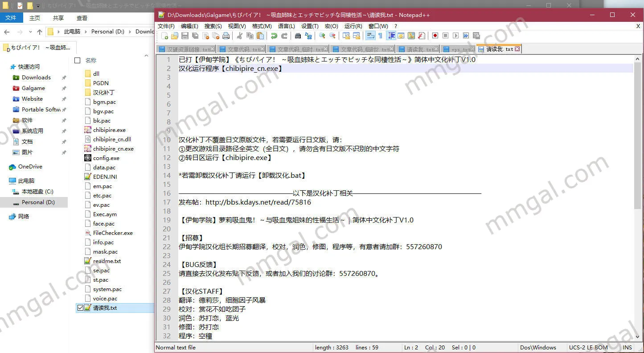Click the Cut scissors icon
This screenshot has width=644, height=353.
coord(240,36)
